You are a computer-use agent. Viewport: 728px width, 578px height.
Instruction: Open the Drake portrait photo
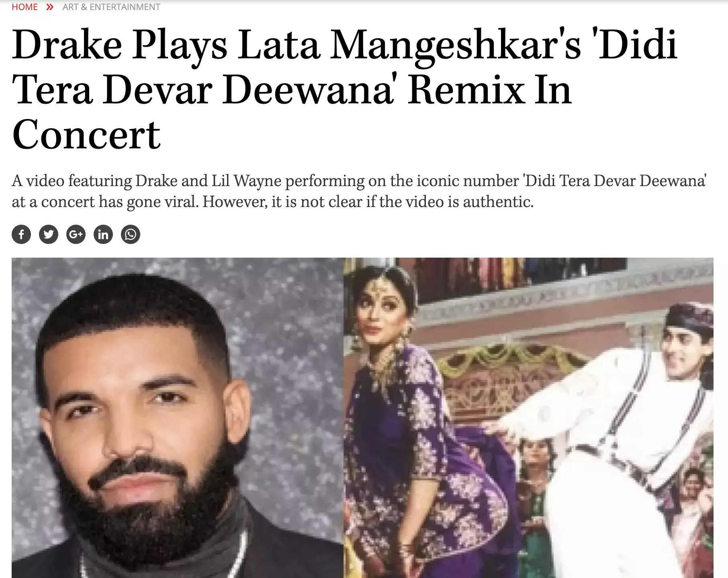(x=178, y=418)
